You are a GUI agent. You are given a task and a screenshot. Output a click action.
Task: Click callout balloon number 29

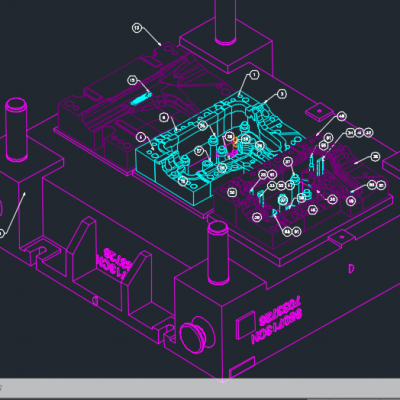[x=257, y=217]
